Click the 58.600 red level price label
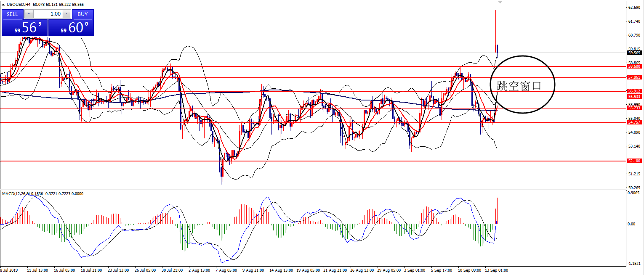This screenshot has height=275, width=644. click(634, 66)
